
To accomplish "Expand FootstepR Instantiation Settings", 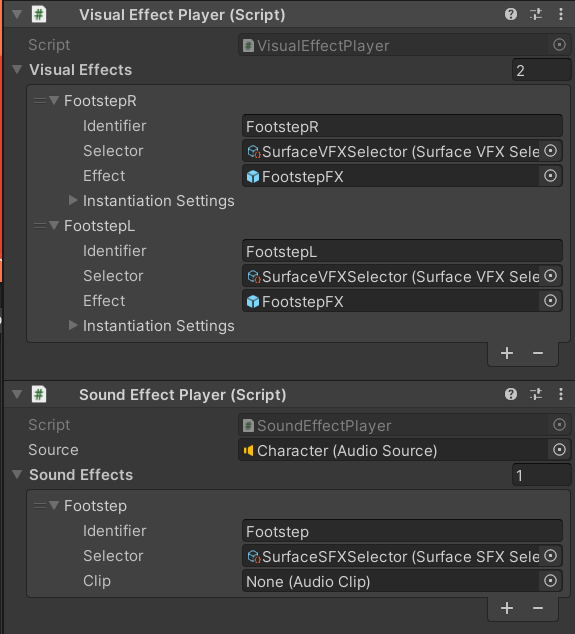I will coord(73,200).
